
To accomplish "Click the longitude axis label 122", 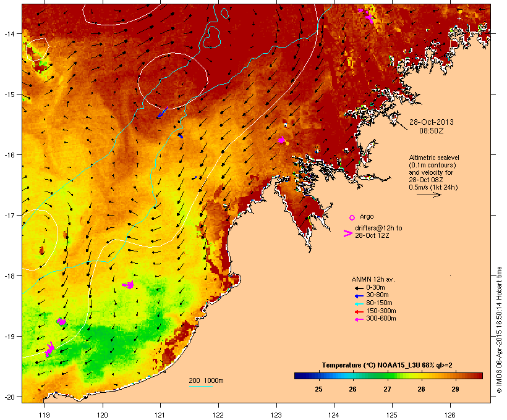I will click(218, 415).
